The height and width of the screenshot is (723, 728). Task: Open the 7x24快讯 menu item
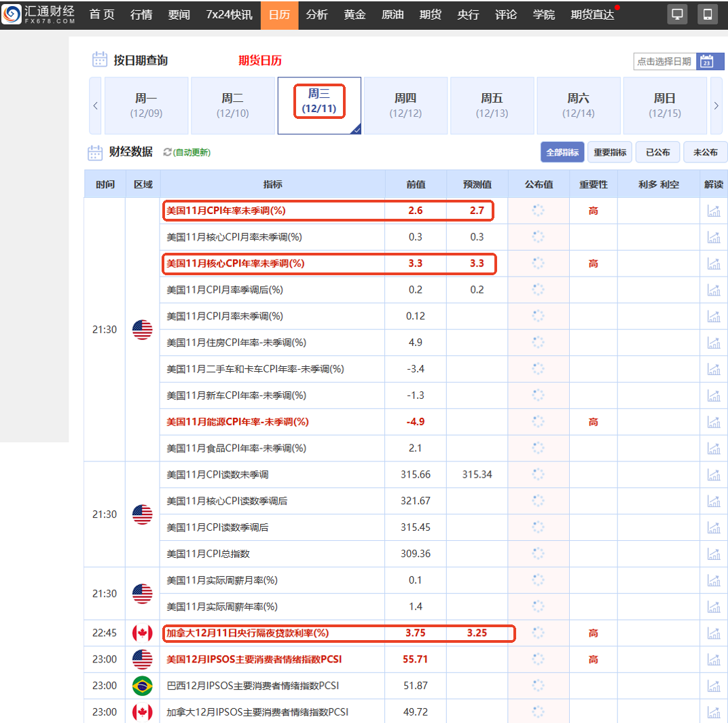coord(229,14)
